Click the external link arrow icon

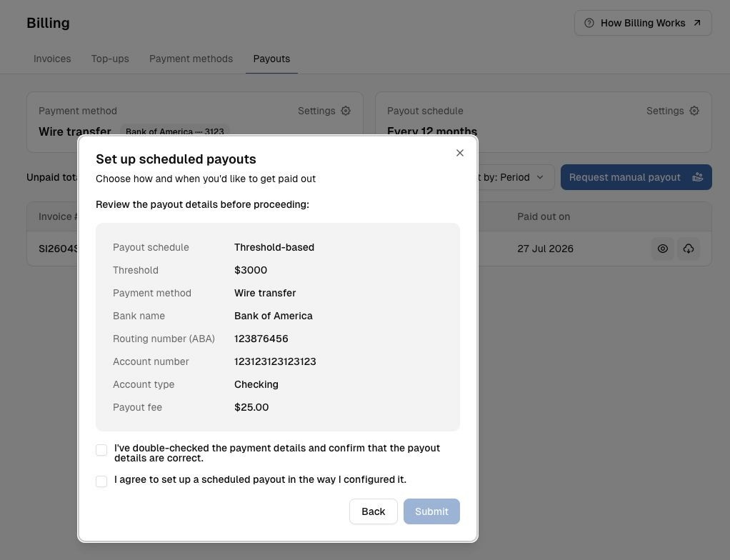[x=697, y=23]
